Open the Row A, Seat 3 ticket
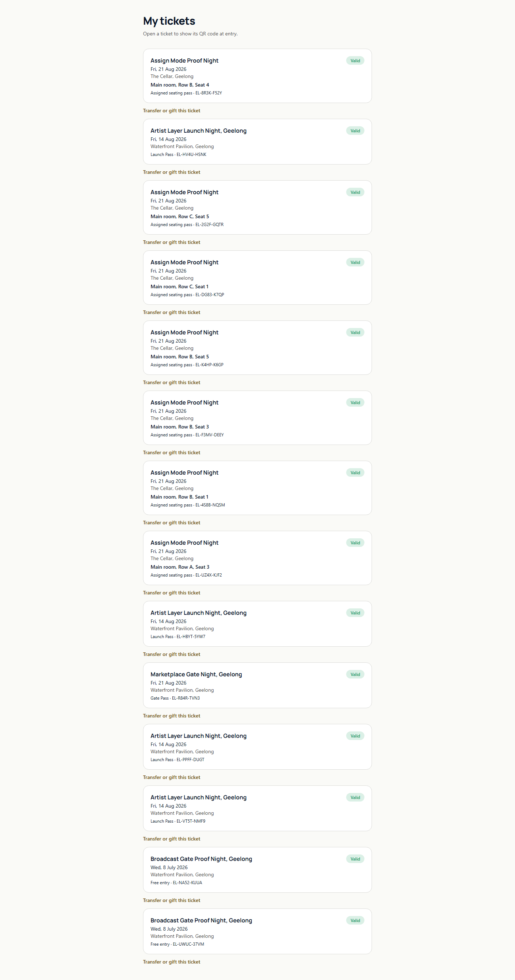This screenshot has height=980, width=515. [x=257, y=558]
